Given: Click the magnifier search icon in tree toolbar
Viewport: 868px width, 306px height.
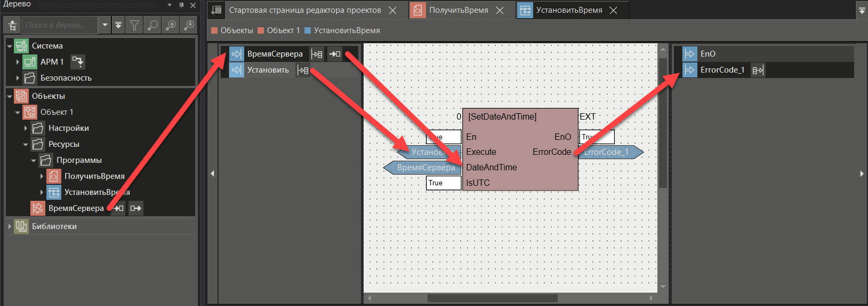Looking at the screenshot, I should [152, 25].
